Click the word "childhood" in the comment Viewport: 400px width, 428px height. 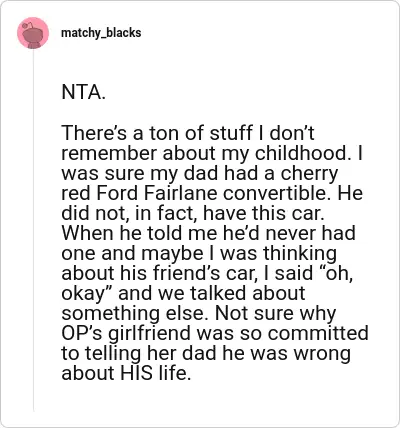[x=301, y=153]
